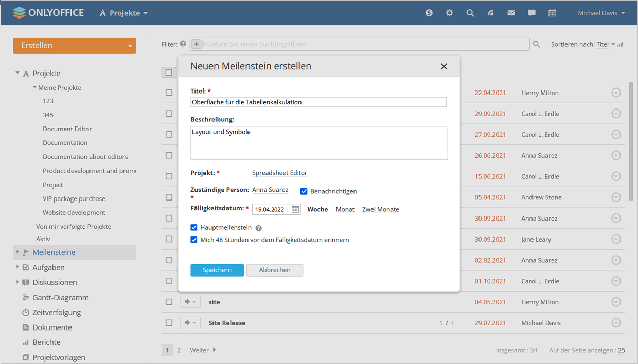Toggle the Hauptmeilenstein checkbox
The width and height of the screenshot is (638, 364).
tap(194, 227)
